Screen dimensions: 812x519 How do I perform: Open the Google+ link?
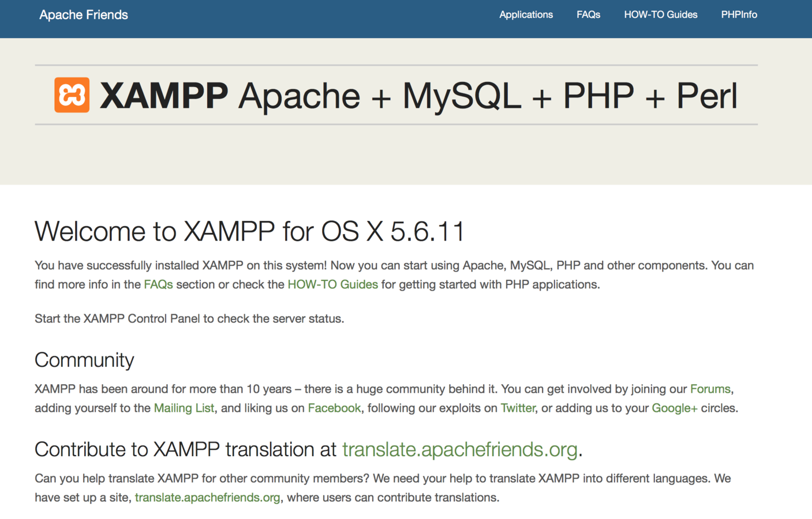[675, 408]
